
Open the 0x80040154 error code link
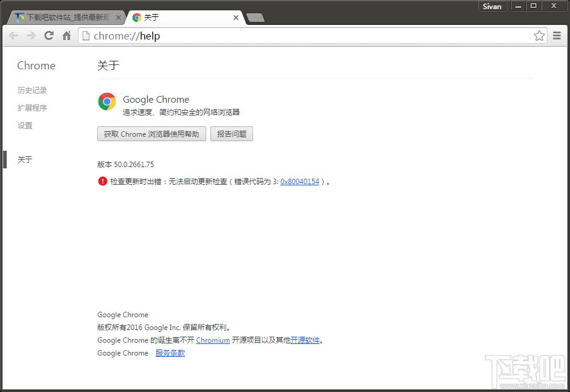[300, 181]
